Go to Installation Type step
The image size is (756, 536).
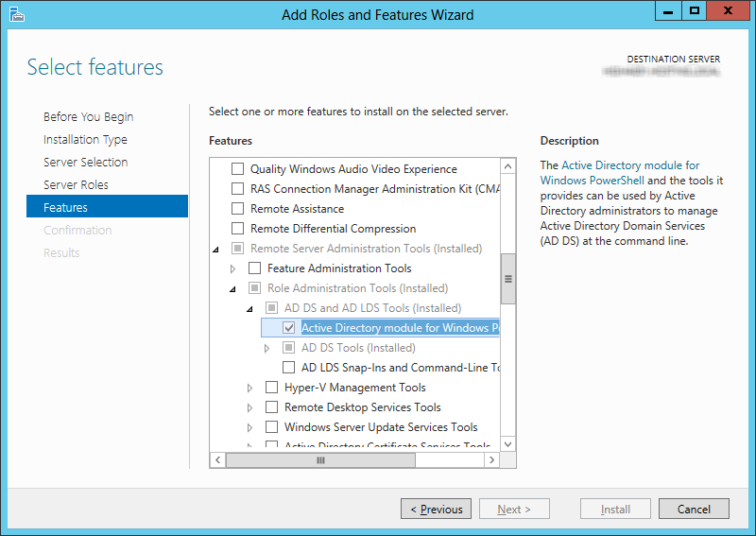pyautogui.click(x=85, y=139)
